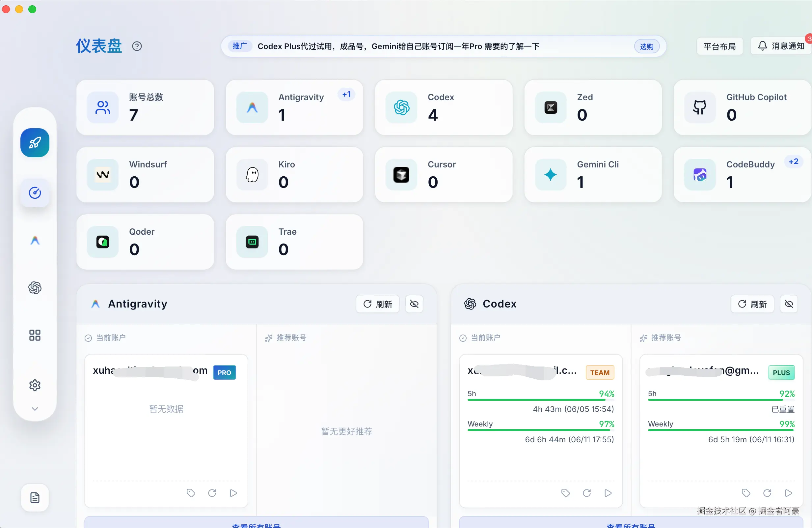The height and width of the screenshot is (528, 812).
Task: Click the Weekly 97% progress bar
Action: [541, 430]
